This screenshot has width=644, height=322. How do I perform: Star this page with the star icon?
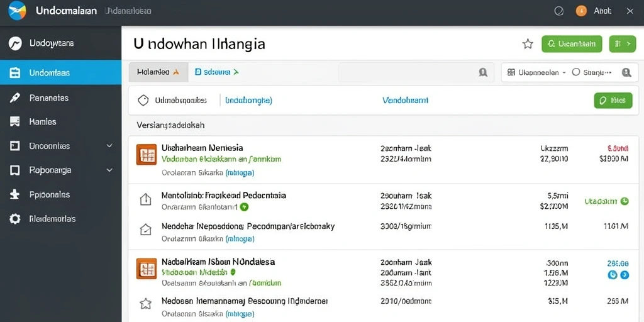[x=528, y=44]
